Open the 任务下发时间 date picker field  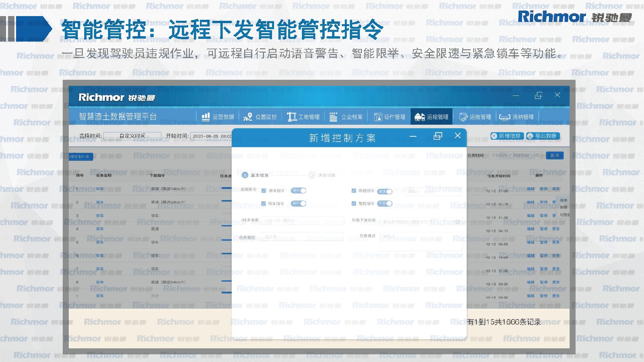pos(422,222)
